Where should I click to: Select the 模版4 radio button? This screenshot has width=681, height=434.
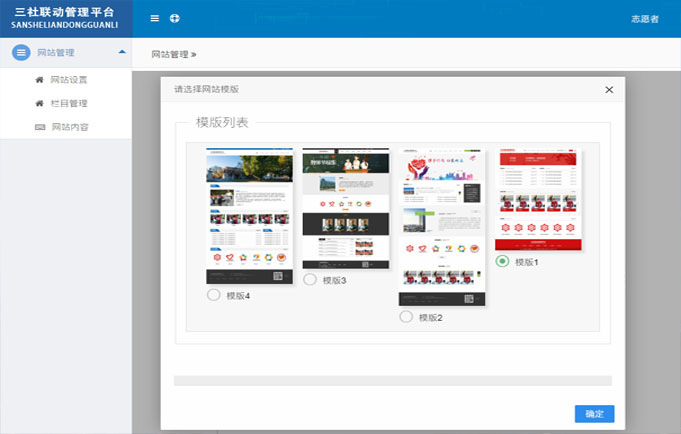213,295
